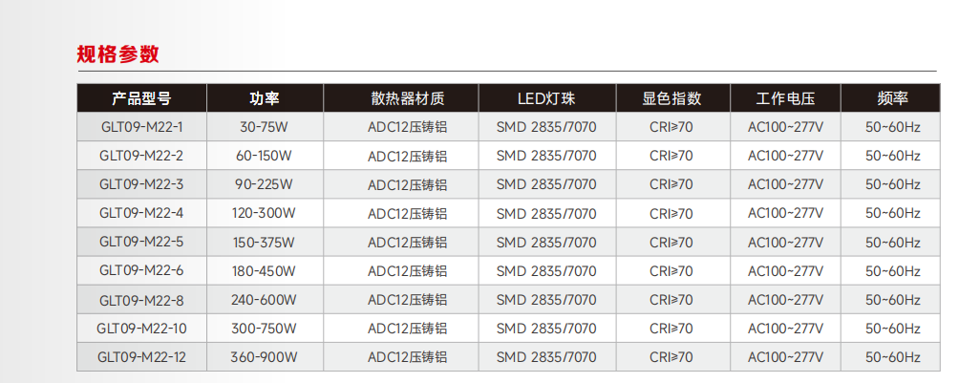Click the 60-150W power cell
The height and width of the screenshot is (383, 980).
point(264,156)
